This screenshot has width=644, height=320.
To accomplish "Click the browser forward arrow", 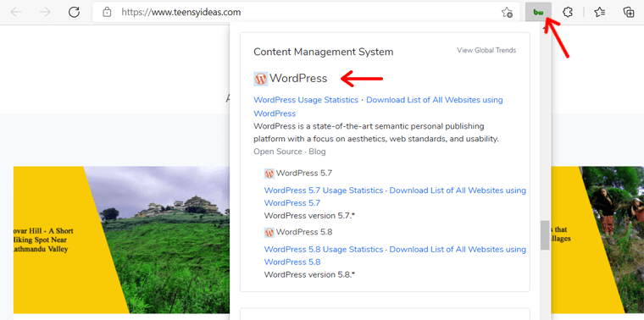I will click(x=45, y=13).
